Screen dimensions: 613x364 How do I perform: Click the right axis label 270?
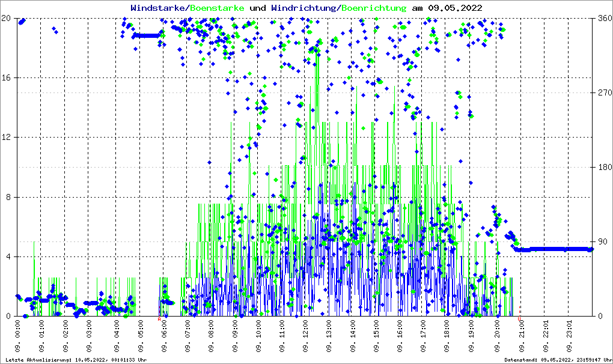[x=603, y=93]
